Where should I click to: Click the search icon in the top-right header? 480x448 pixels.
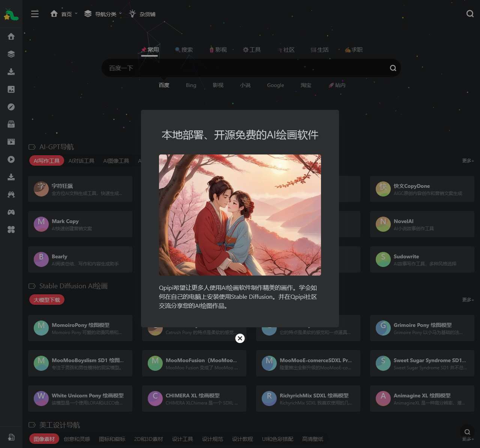[470, 14]
